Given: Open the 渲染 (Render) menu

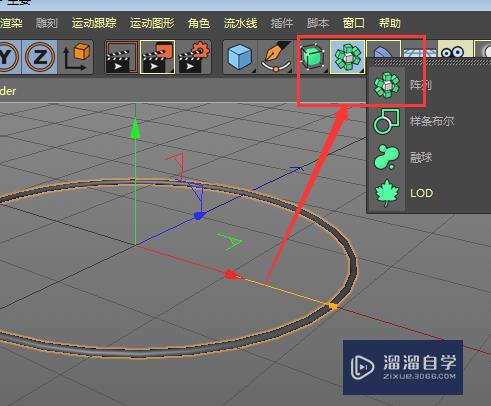Looking at the screenshot, I should pos(11,23).
